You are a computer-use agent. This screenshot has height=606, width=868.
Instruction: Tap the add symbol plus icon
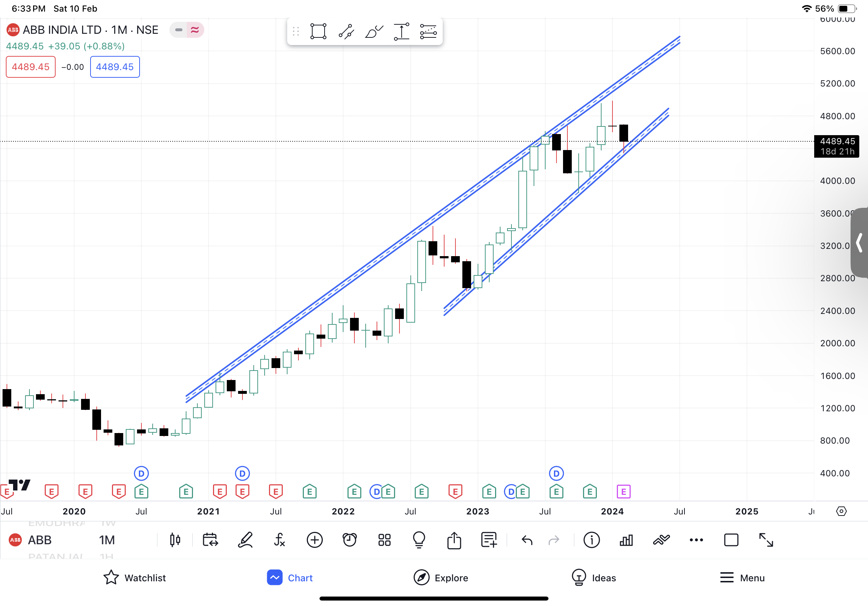tap(314, 540)
